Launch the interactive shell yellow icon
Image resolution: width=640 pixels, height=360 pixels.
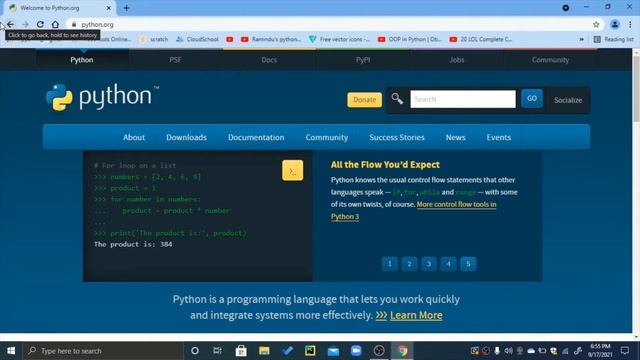click(x=292, y=171)
